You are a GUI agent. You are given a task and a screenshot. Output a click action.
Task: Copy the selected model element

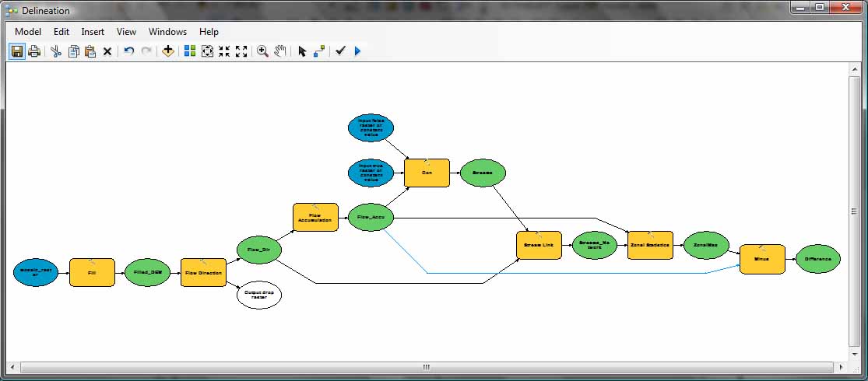point(74,51)
